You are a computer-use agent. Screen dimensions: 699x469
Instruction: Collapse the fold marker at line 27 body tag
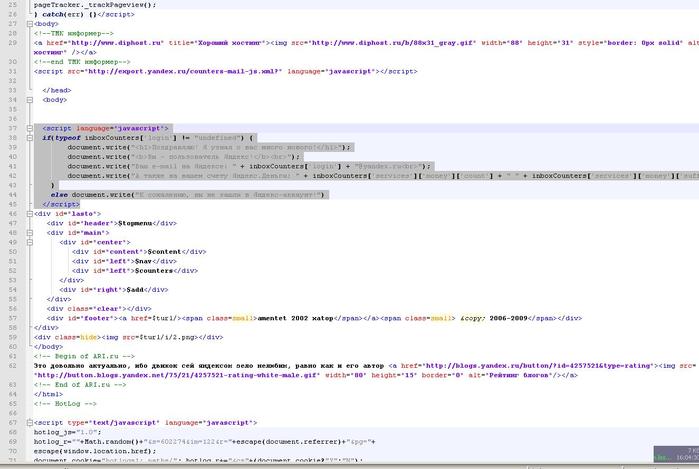(x=29, y=24)
